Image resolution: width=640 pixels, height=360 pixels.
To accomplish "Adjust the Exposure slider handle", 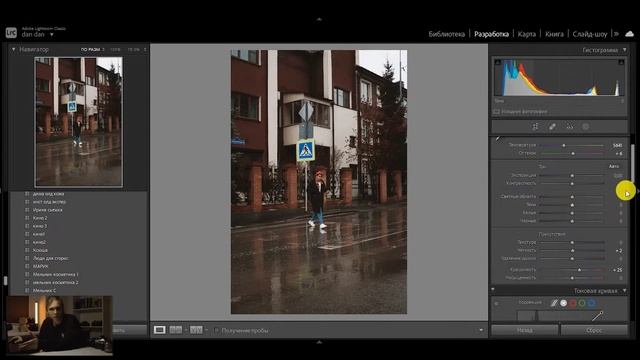I will [x=572, y=176].
